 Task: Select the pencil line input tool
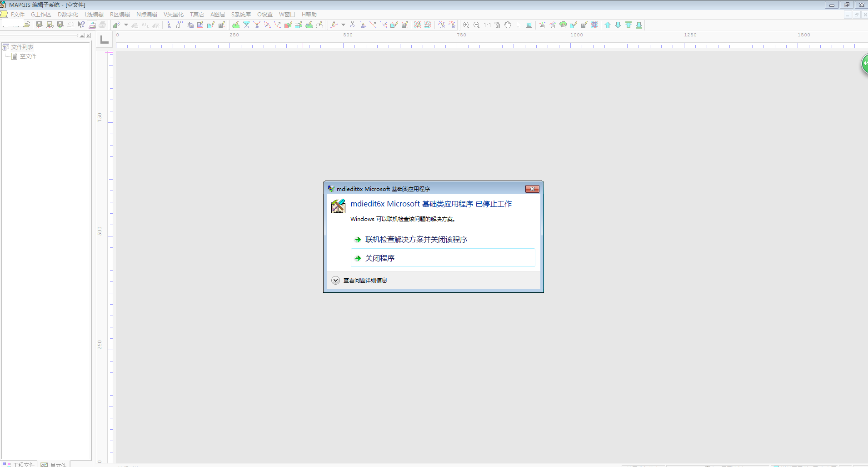click(334, 25)
